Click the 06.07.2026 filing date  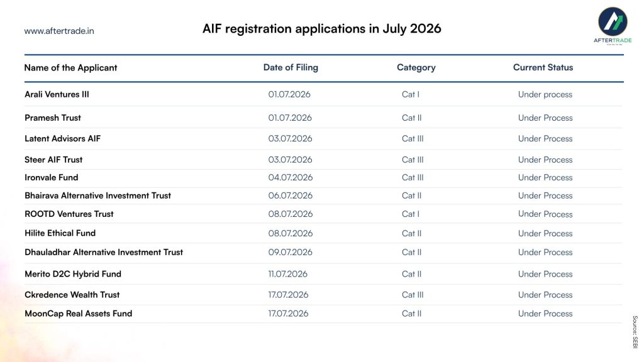[x=291, y=196]
